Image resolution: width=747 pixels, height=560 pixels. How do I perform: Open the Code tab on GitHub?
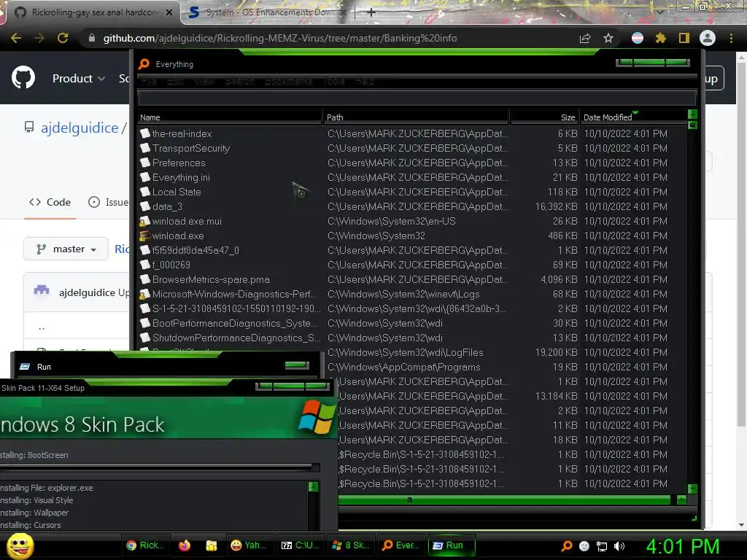coord(50,202)
